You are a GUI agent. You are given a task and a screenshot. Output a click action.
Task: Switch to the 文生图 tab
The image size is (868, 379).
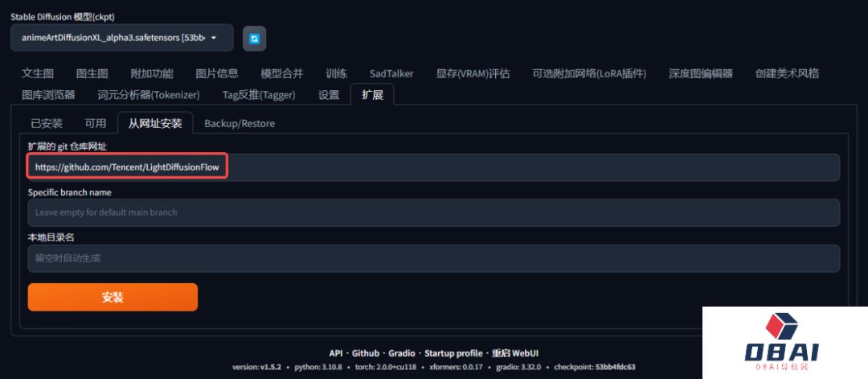click(38, 74)
